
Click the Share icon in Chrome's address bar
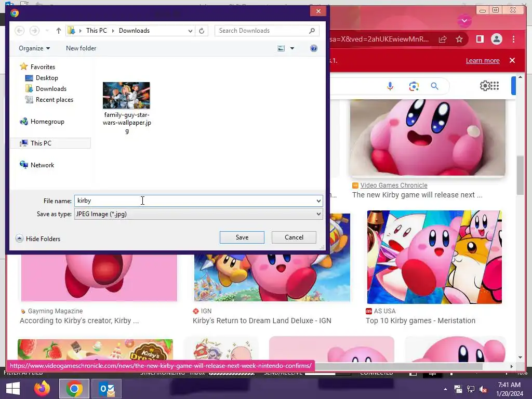443,39
